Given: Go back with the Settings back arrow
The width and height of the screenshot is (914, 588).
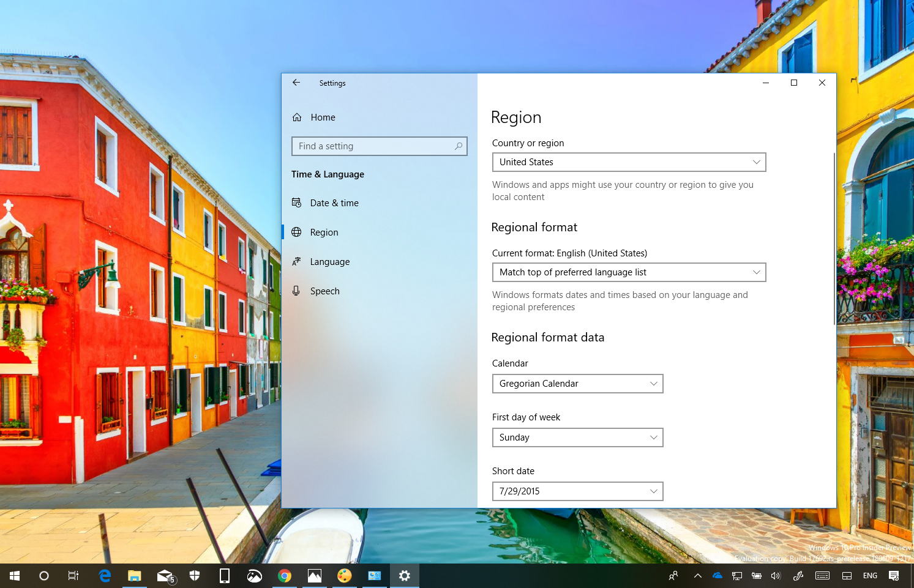Looking at the screenshot, I should [296, 83].
